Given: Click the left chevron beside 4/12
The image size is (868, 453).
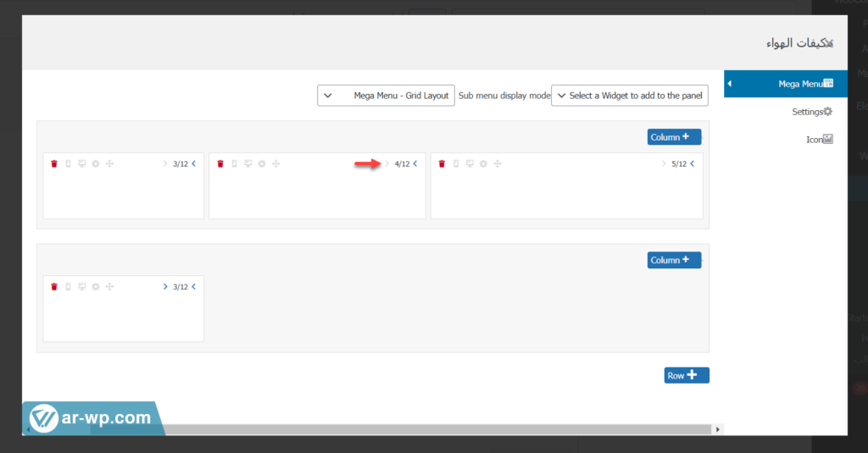Looking at the screenshot, I should (415, 163).
